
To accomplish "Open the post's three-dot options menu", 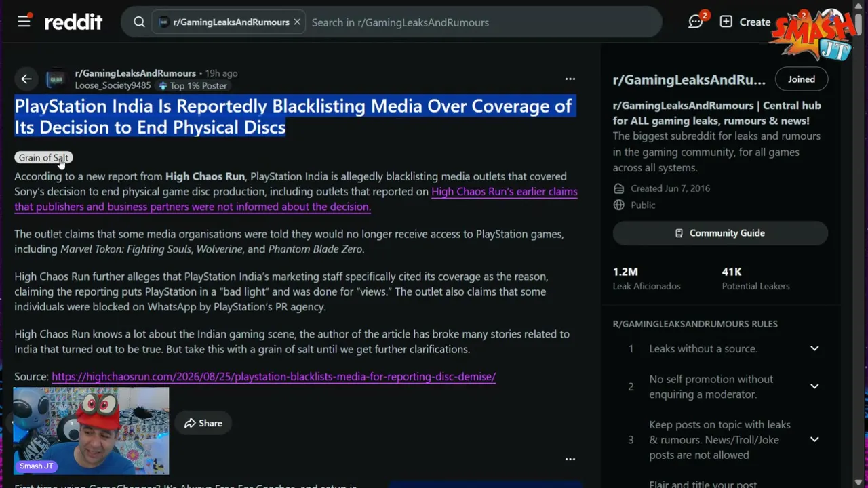I will (570, 79).
